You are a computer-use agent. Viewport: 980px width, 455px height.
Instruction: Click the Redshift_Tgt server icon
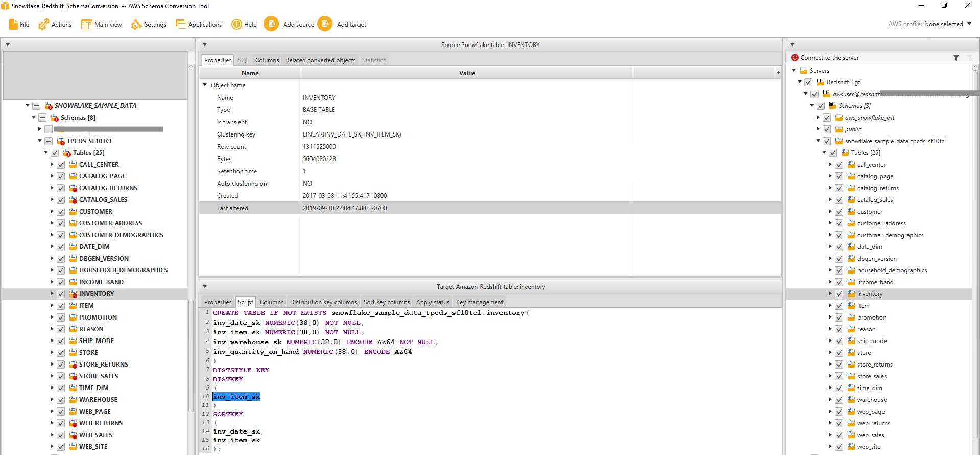click(821, 82)
